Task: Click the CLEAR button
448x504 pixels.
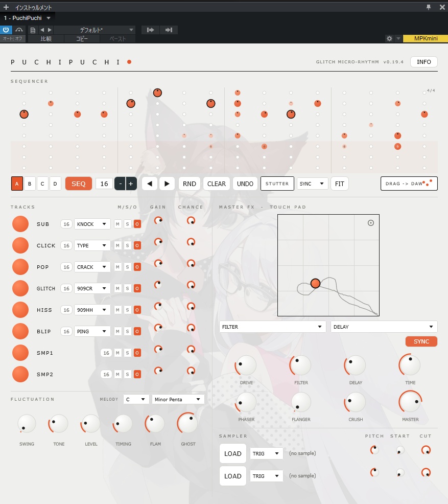Action: [217, 184]
